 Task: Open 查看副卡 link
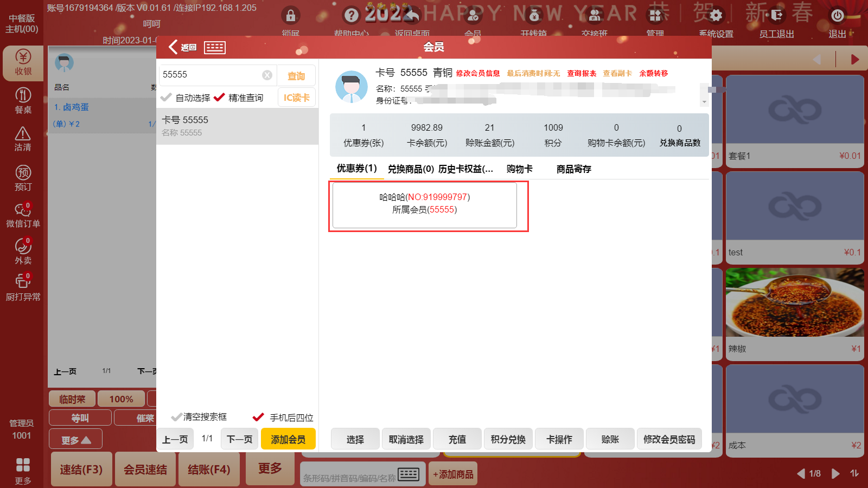(x=617, y=73)
